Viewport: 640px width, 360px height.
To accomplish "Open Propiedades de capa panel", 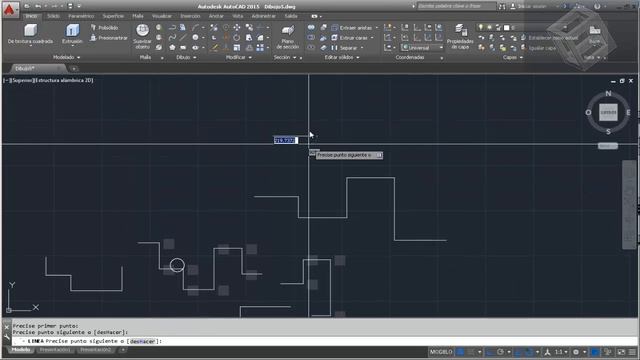I will pos(460,37).
